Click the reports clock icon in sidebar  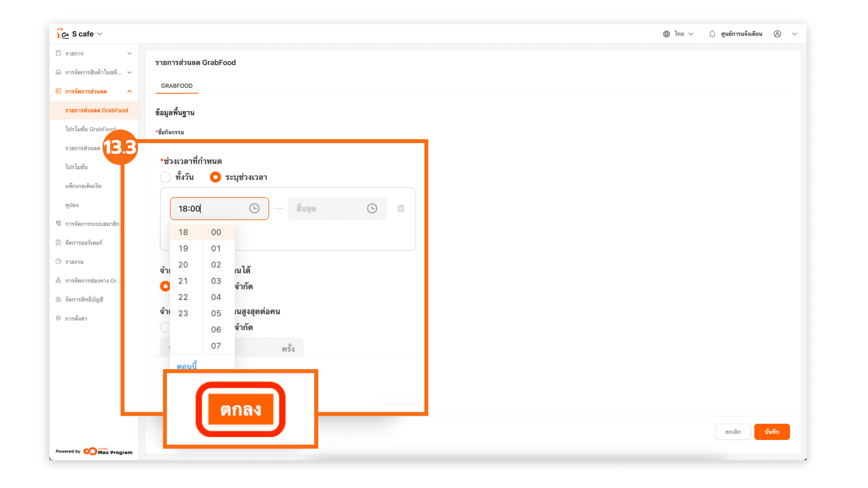58,262
